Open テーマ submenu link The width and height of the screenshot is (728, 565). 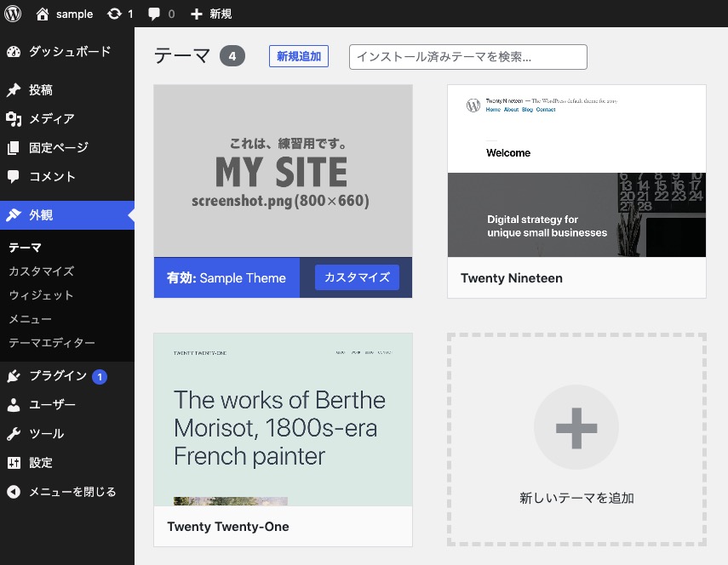click(x=25, y=248)
